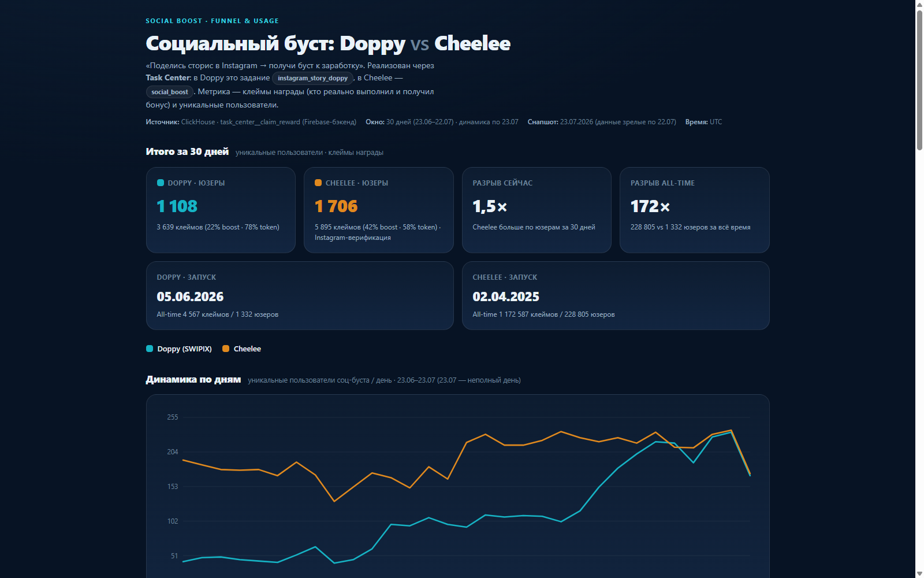Click the Doppy (SWIPIX) legend label

tap(184, 349)
